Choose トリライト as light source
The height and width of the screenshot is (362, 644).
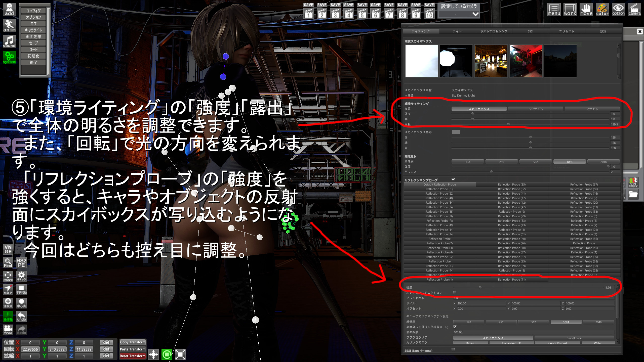click(535, 109)
